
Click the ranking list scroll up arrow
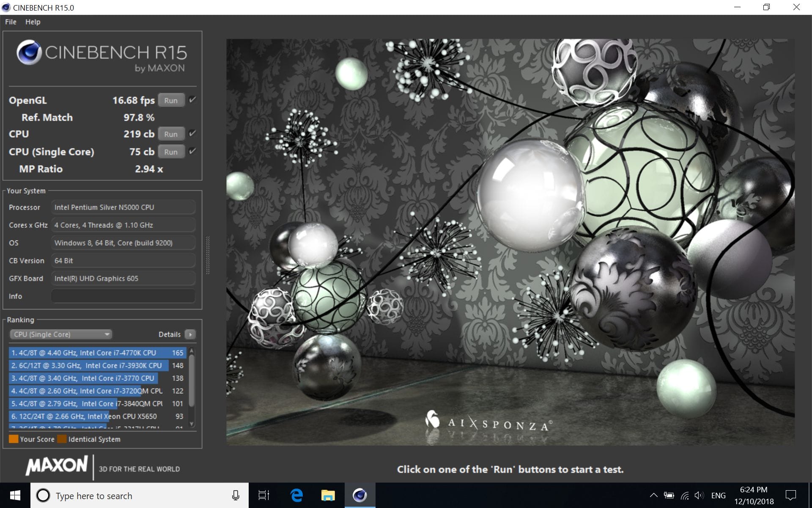click(192, 351)
